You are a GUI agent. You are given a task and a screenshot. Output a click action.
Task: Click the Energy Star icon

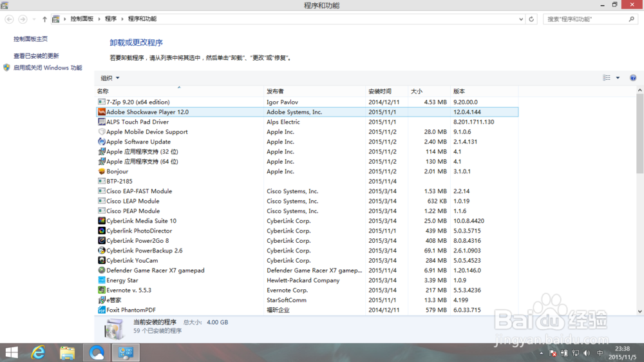point(102,280)
